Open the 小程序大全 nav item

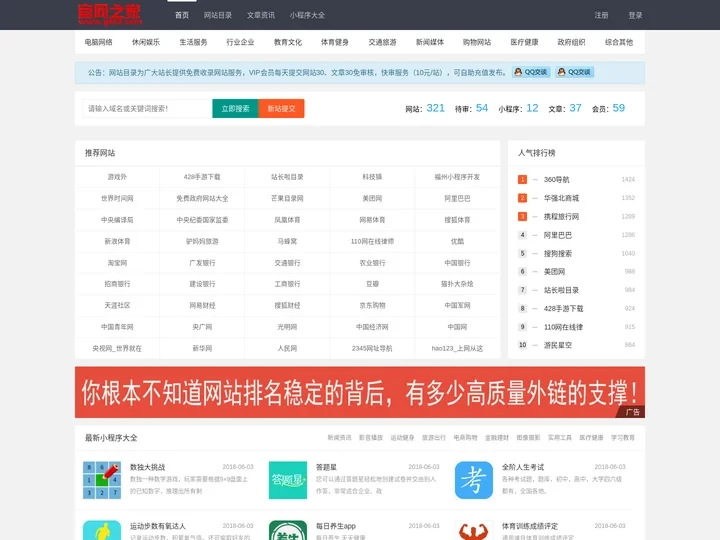pos(307,15)
